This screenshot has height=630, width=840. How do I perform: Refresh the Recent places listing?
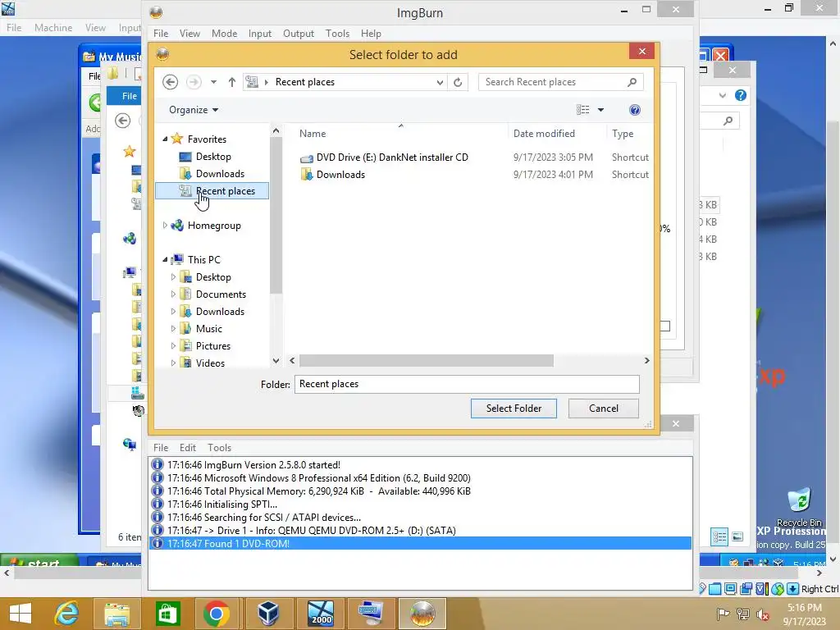pyautogui.click(x=458, y=82)
